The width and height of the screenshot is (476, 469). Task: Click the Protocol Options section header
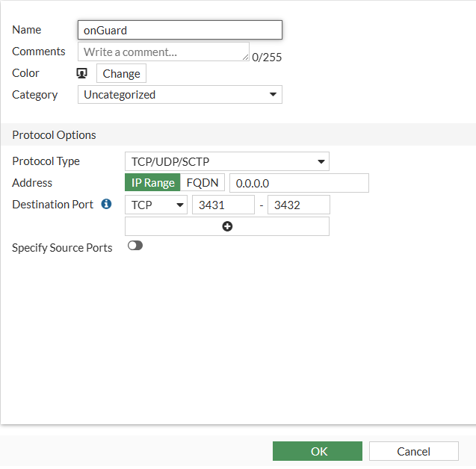[55, 135]
